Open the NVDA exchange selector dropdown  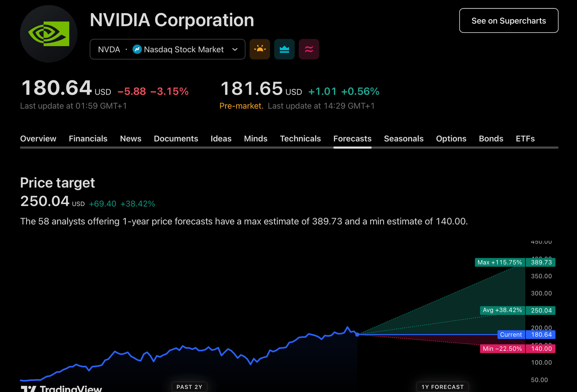(167, 49)
